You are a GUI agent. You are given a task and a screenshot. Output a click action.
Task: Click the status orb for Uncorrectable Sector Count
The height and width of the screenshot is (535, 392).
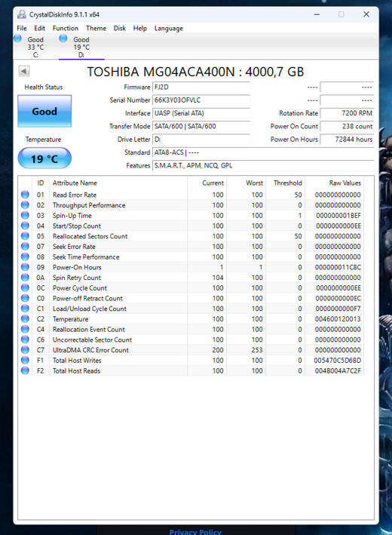click(25, 340)
